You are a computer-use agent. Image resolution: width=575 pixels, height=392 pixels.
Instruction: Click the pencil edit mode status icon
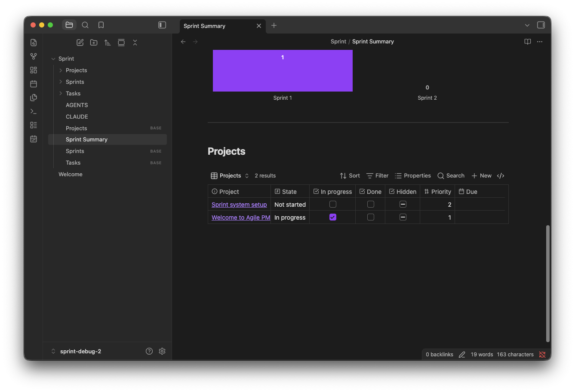(x=462, y=355)
